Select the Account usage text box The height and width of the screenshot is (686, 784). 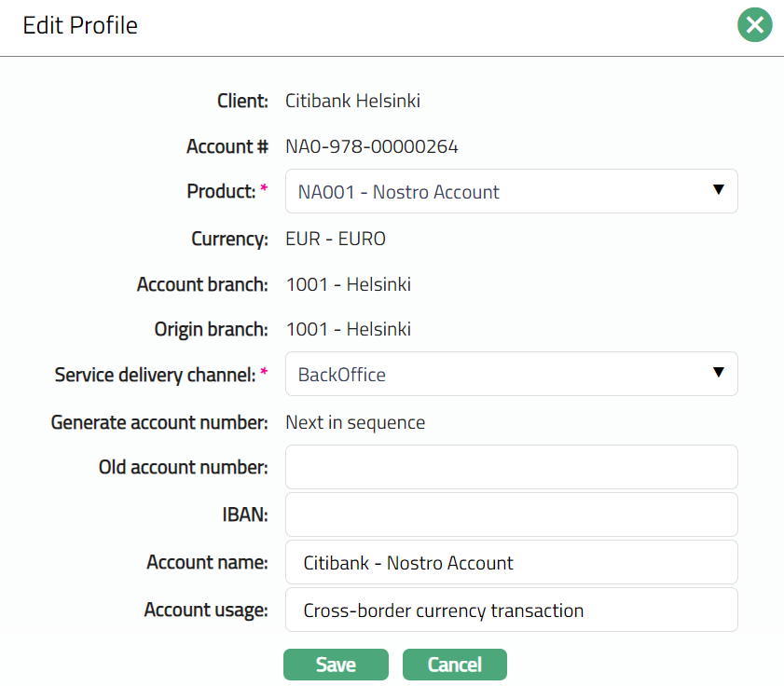click(511, 611)
